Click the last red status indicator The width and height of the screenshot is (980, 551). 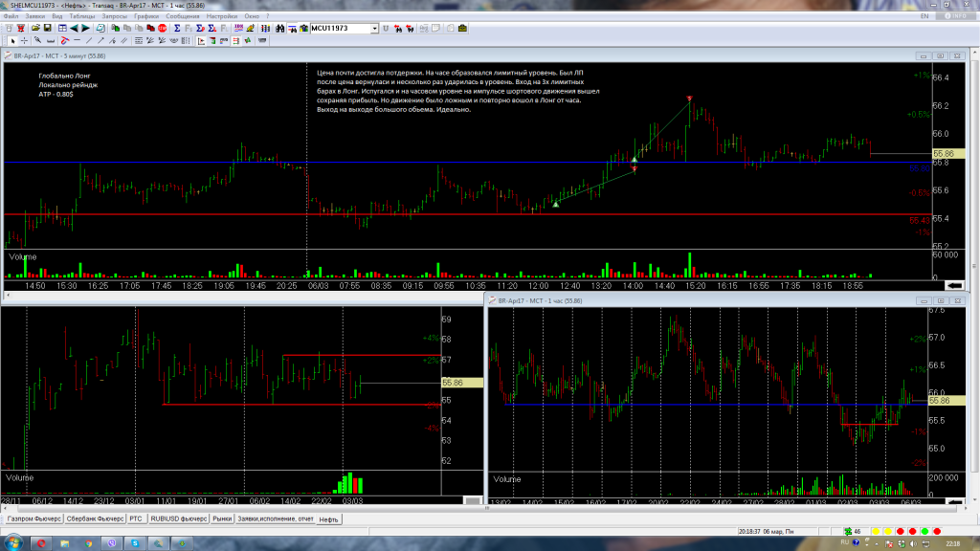(937, 531)
